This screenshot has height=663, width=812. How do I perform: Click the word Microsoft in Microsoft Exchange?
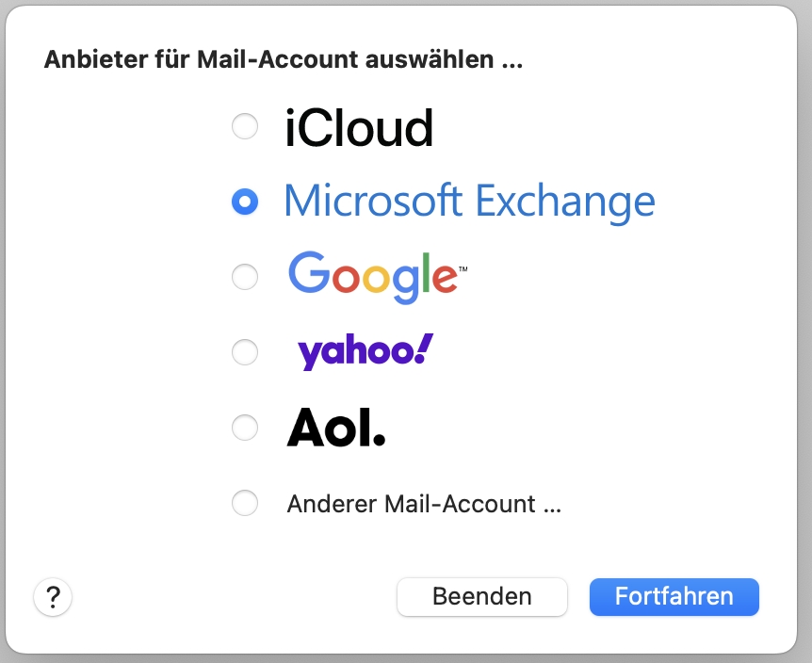pos(373,202)
